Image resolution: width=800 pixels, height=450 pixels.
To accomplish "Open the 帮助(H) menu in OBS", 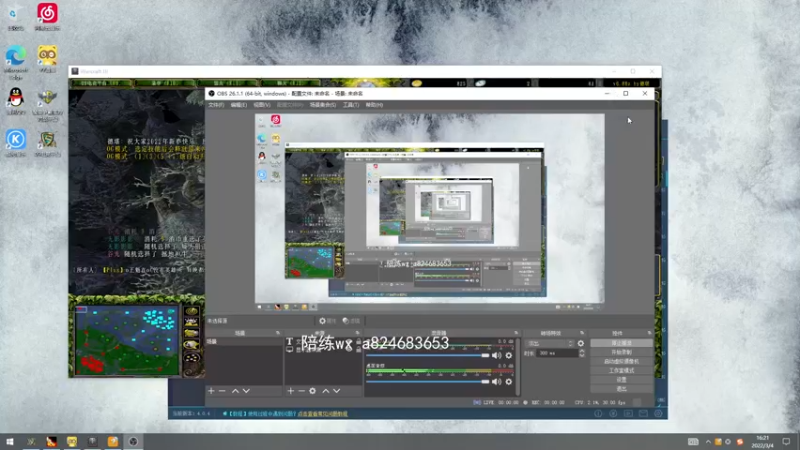I will click(x=374, y=105).
